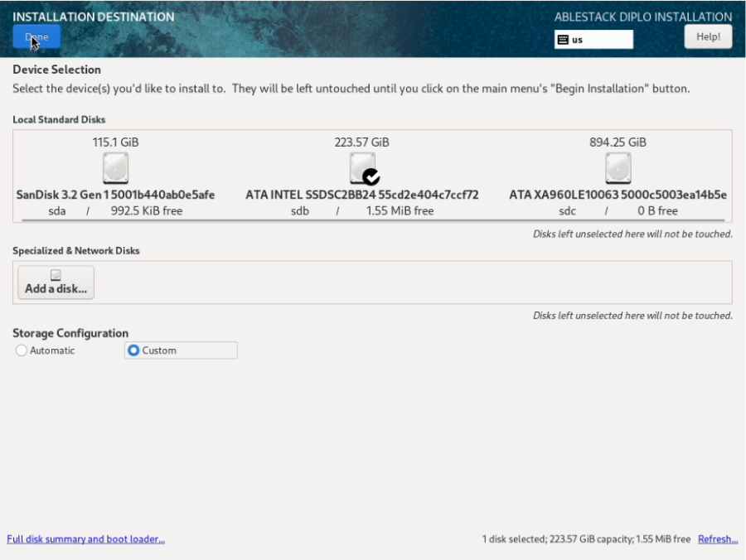Viewport: 746px width, 560px height.
Task: Click the checkmark on the selected sdb disk
Action: coord(370,176)
